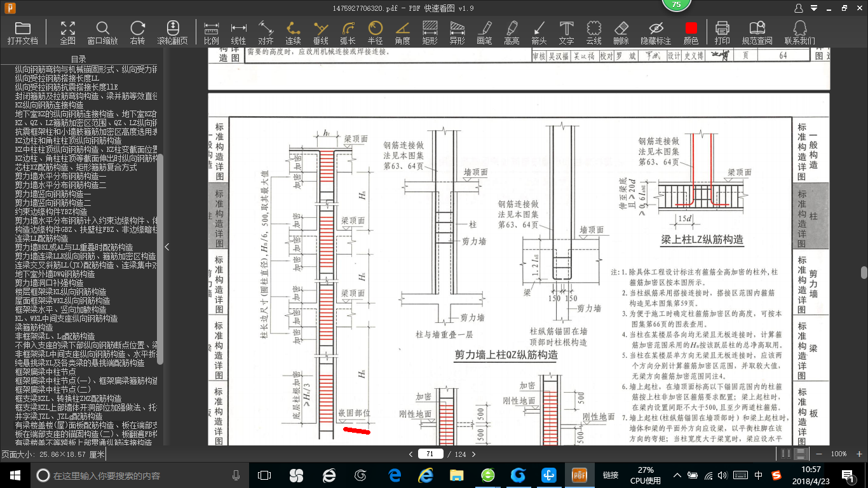Screen dimensions: 868x488
Task: Open the 比例 scale tool
Action: [x=212, y=32]
